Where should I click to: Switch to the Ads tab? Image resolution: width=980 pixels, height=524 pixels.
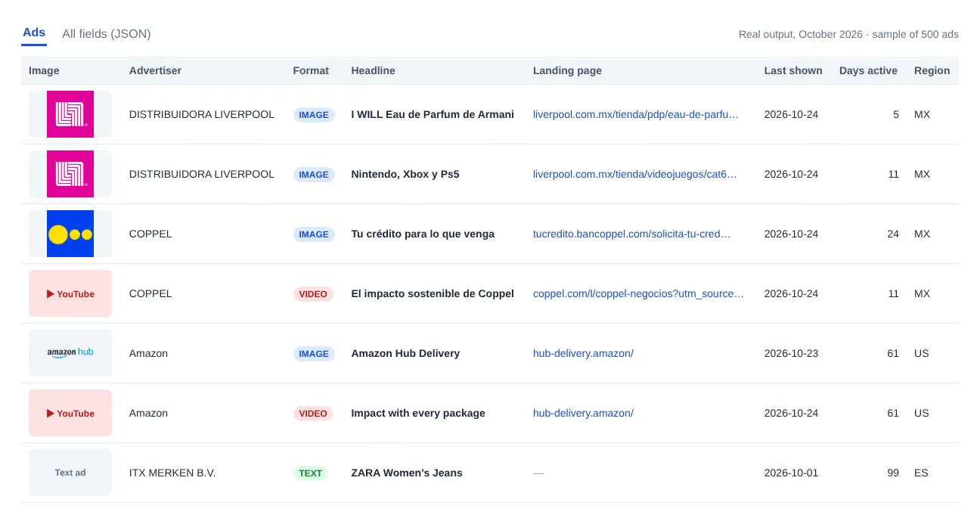coord(34,33)
